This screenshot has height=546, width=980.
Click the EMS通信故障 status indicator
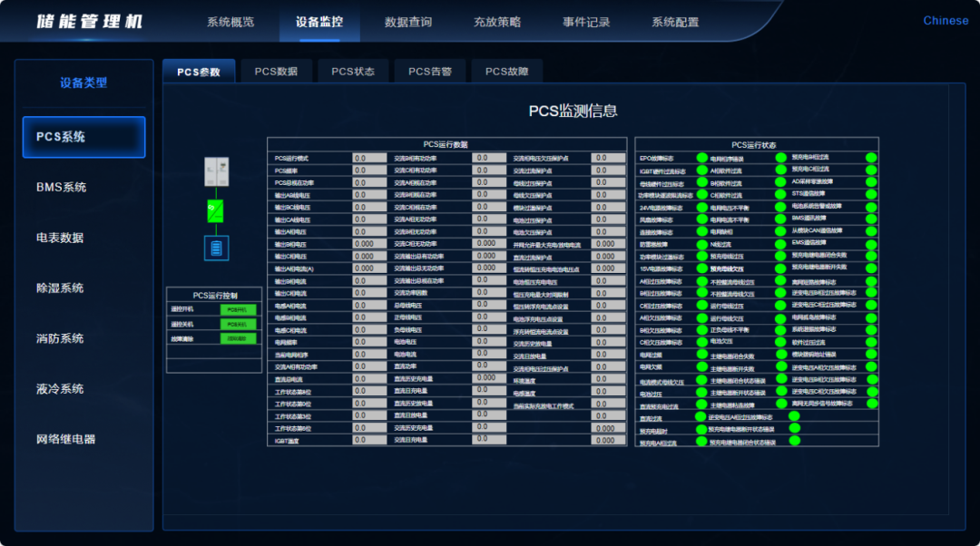[871, 243]
